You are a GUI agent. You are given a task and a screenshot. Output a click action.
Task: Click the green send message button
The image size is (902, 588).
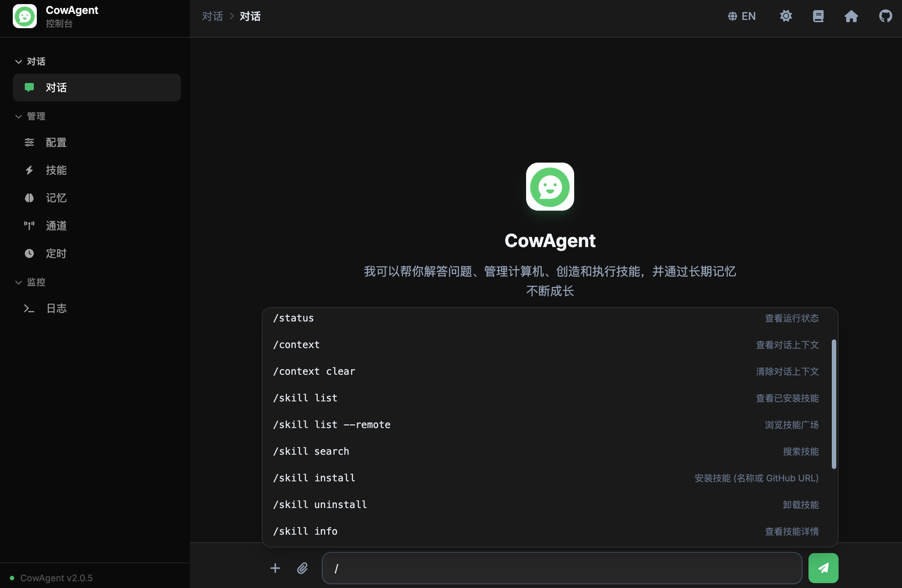click(823, 568)
